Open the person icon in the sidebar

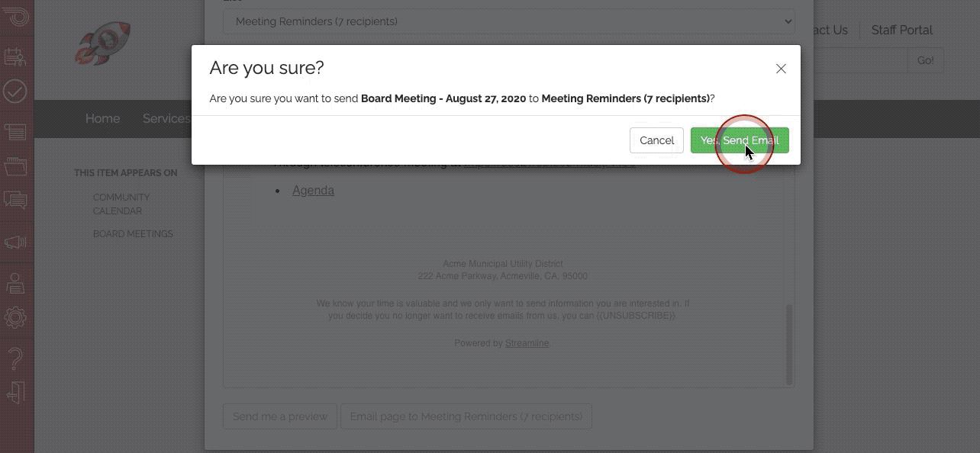(15, 283)
